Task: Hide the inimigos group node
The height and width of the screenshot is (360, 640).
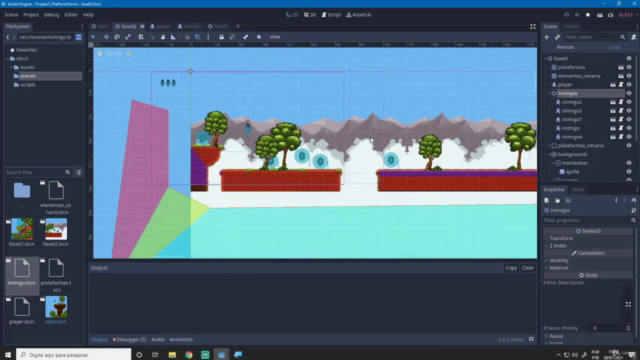Action: 629,93
